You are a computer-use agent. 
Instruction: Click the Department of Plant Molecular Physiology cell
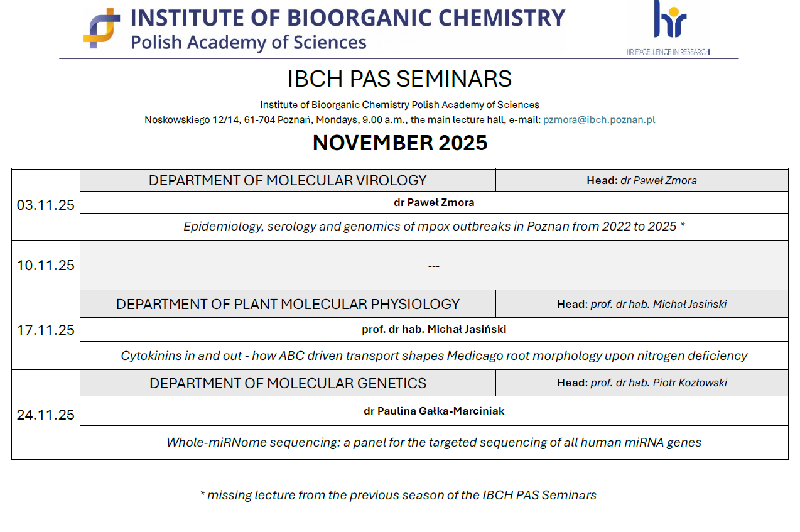(288, 304)
